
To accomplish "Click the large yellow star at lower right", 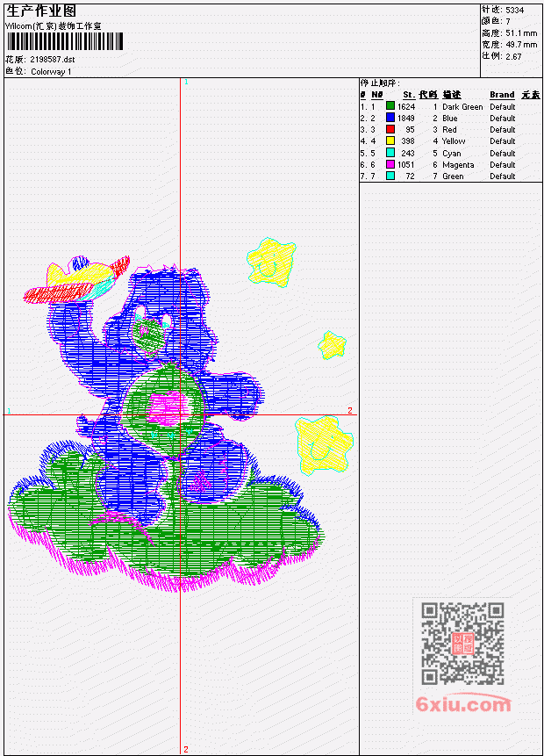I will [x=324, y=444].
